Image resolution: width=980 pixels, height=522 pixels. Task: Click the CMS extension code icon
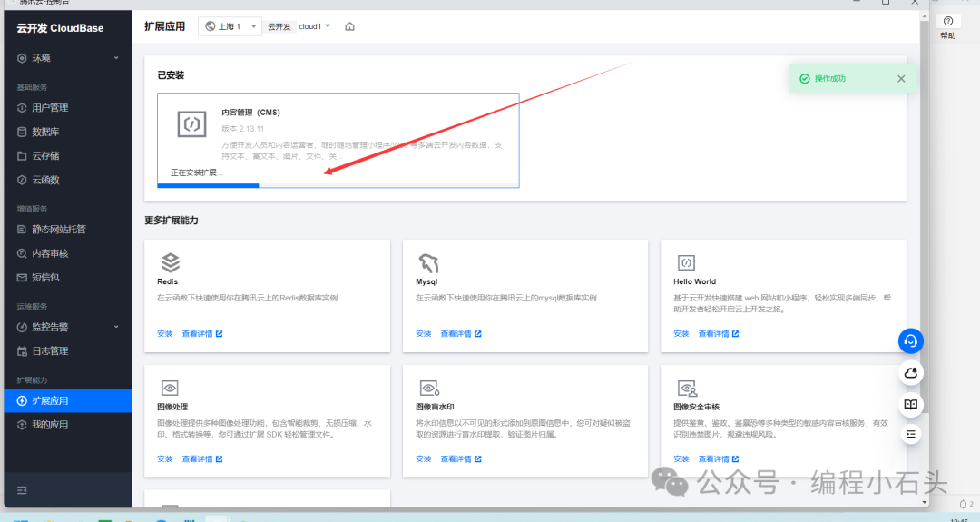tap(191, 123)
